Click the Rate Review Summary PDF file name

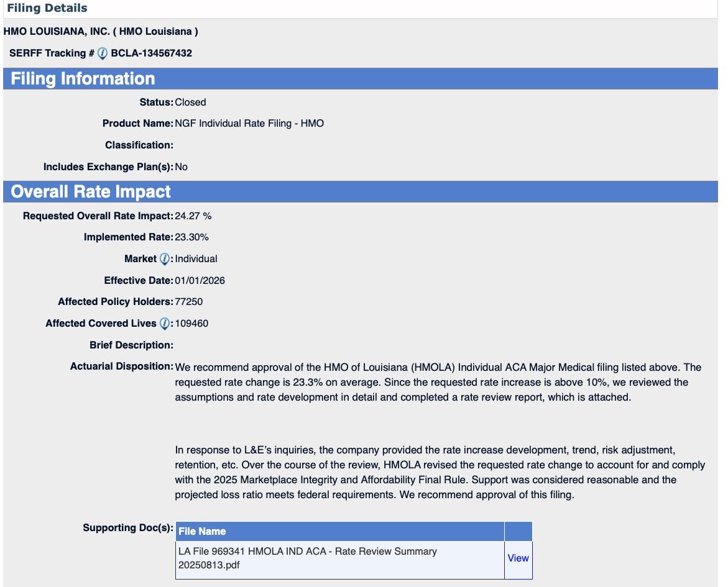click(x=307, y=558)
